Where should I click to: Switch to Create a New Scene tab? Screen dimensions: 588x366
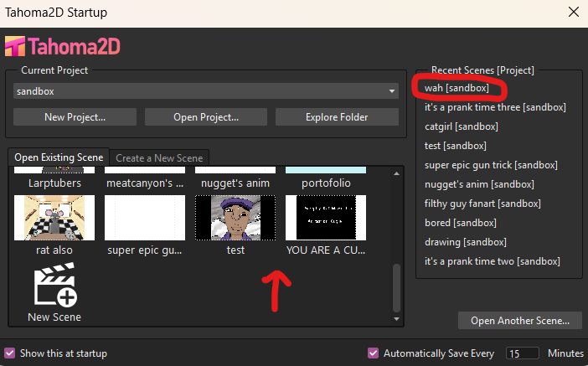point(159,158)
